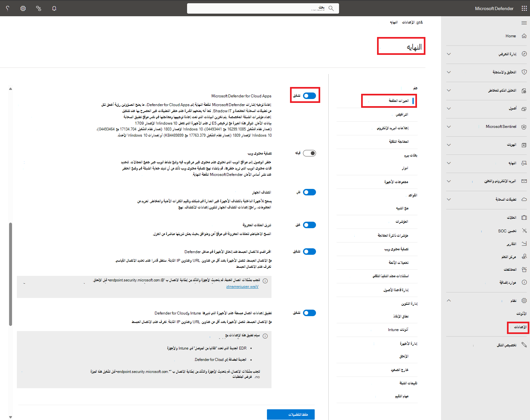
Task: Click the notifications bell icon
Action: point(54,8)
